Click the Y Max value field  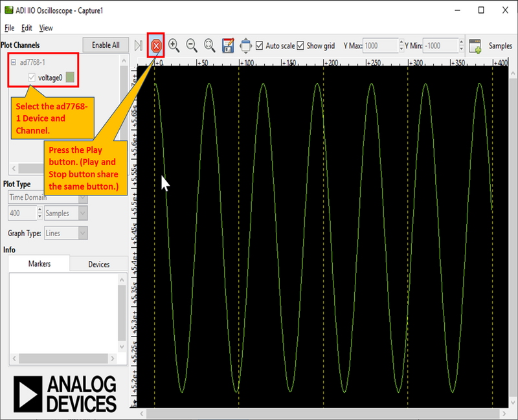tap(379, 46)
